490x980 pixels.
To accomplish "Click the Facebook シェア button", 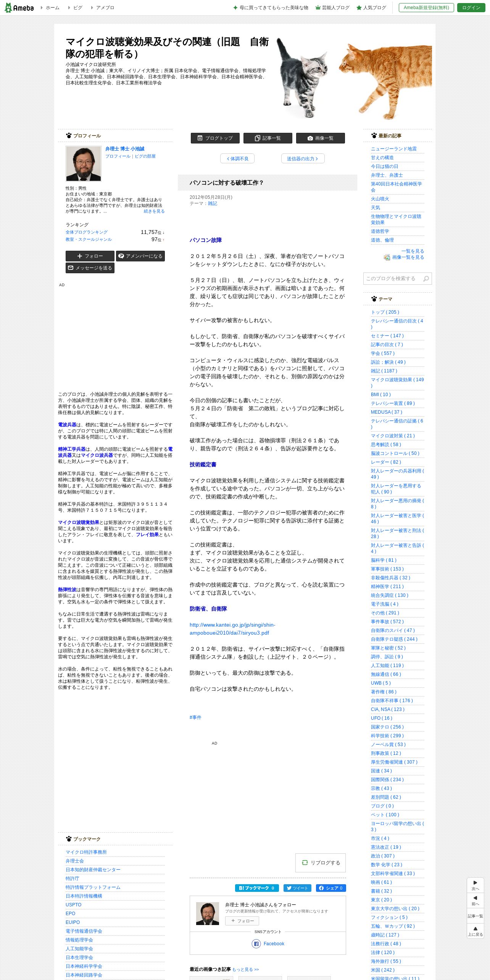I will tap(331, 888).
